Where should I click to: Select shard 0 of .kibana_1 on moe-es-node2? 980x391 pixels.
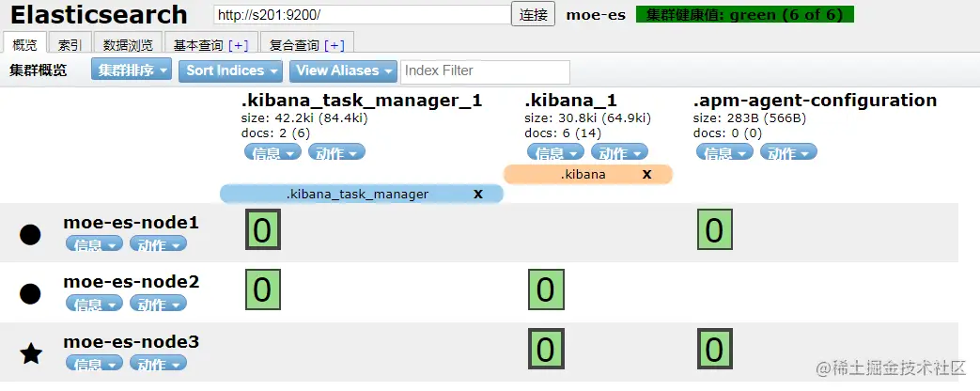coord(546,289)
